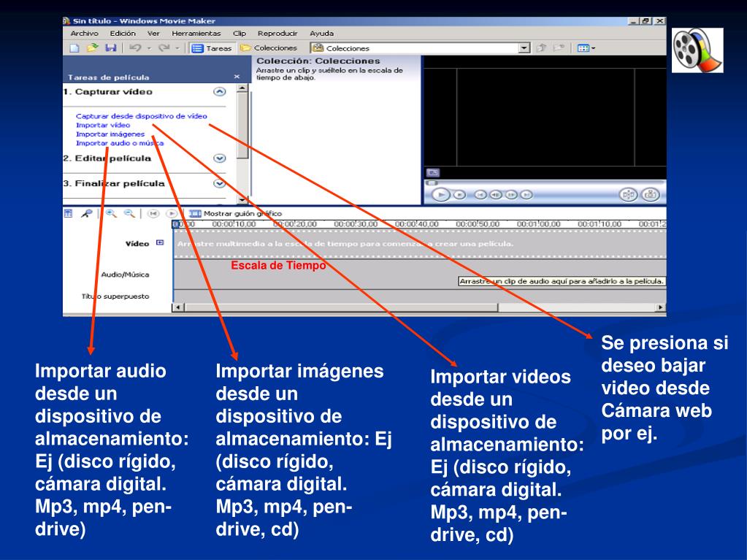
Task: Expand the Finalizar película section chevron
Action: (219, 183)
